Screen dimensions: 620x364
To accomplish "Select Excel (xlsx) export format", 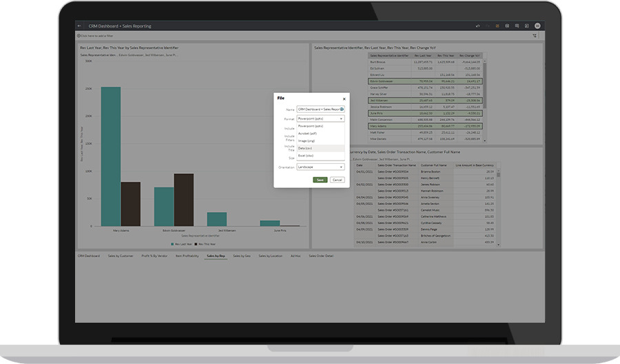I will [x=306, y=156].
